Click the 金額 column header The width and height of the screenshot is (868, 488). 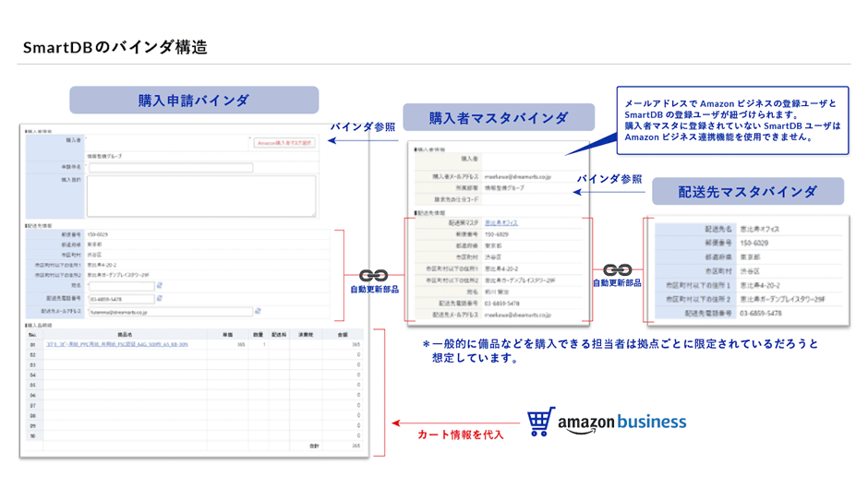(x=343, y=335)
